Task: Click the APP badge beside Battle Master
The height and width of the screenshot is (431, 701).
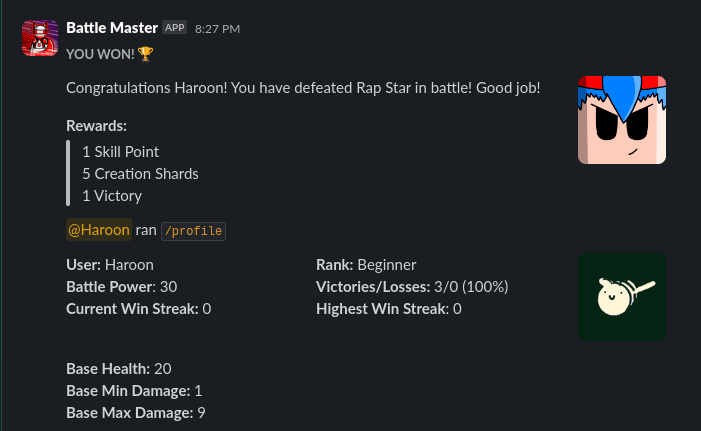Action: pyautogui.click(x=175, y=28)
